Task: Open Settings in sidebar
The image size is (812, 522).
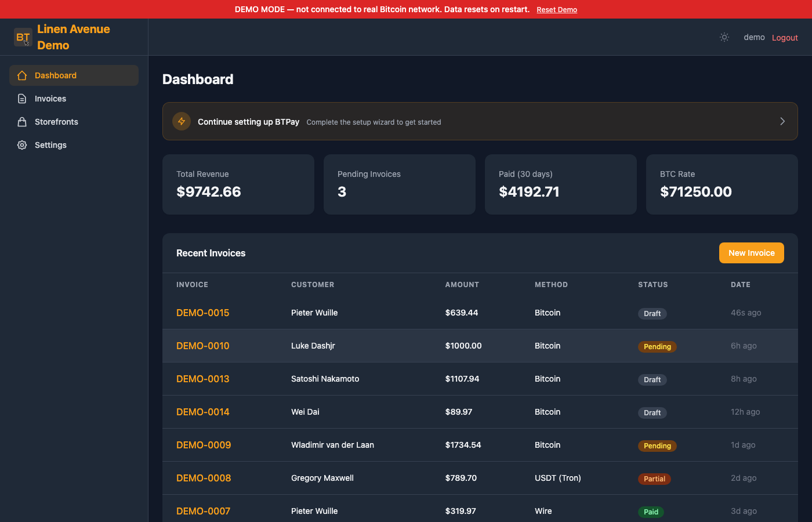Action: click(x=74, y=145)
